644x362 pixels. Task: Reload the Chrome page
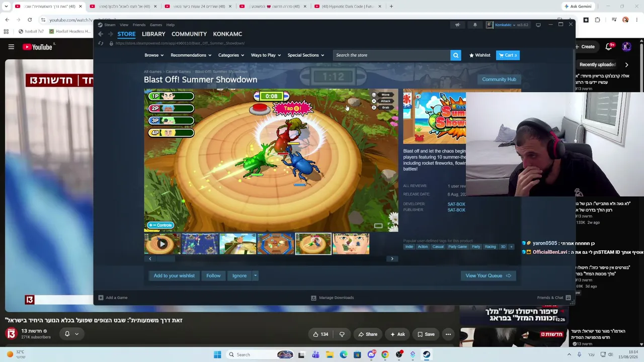pyautogui.click(x=30, y=20)
